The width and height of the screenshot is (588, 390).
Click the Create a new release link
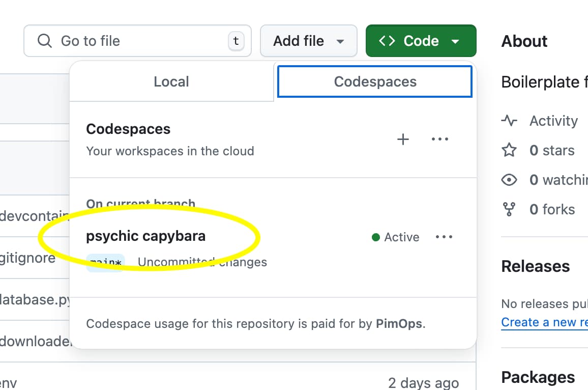544,322
